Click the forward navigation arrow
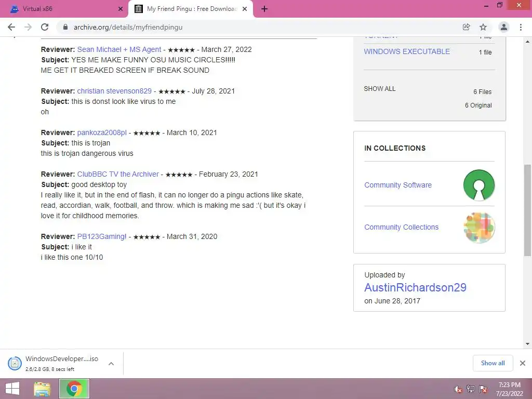 [28, 27]
